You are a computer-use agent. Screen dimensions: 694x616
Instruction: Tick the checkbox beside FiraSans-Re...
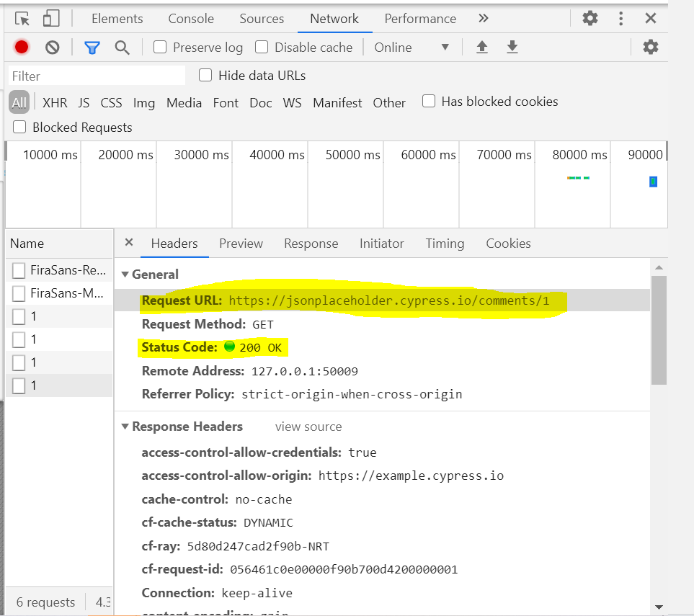coord(19,270)
